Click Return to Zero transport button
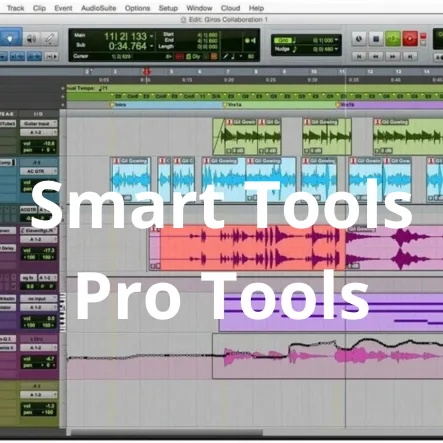Image resolution: width=443 pixels, height=443 pixels. (359, 57)
